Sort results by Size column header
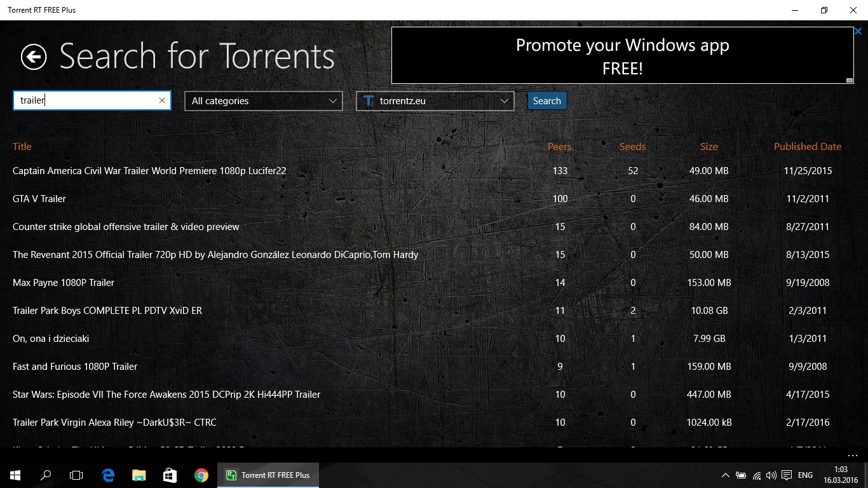The width and height of the screenshot is (868, 488). coord(709,146)
